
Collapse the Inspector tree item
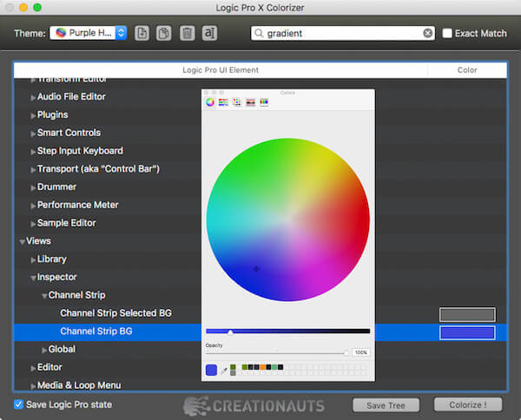pos(33,278)
